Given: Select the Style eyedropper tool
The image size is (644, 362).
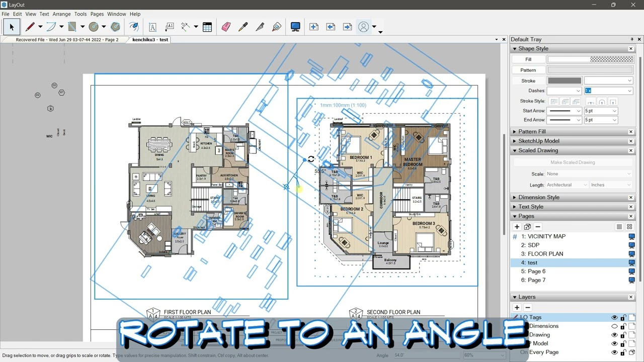Looking at the screenshot, I should (243, 27).
